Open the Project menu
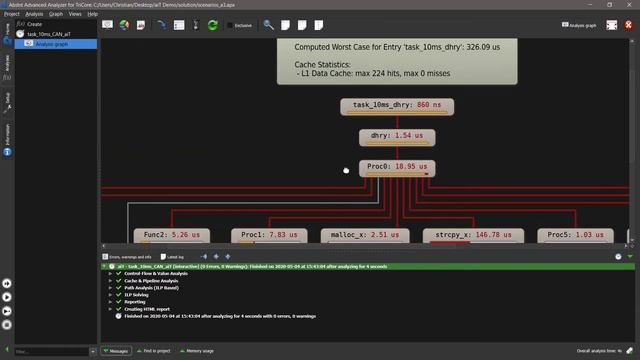640x360 pixels. point(11,14)
